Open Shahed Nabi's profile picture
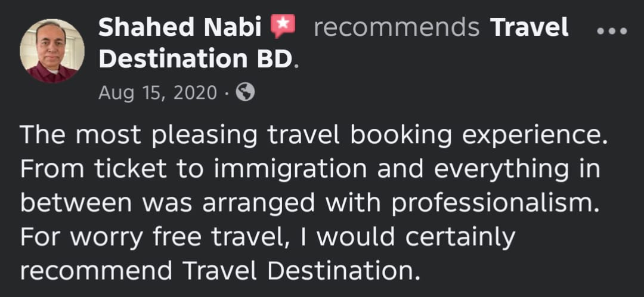This screenshot has height=297, width=644. pyautogui.click(x=52, y=51)
